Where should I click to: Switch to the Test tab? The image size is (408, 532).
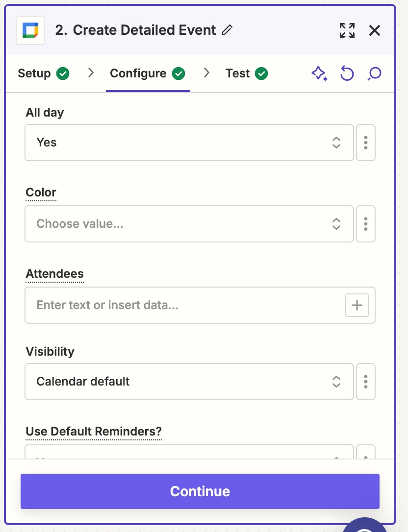[x=246, y=73]
